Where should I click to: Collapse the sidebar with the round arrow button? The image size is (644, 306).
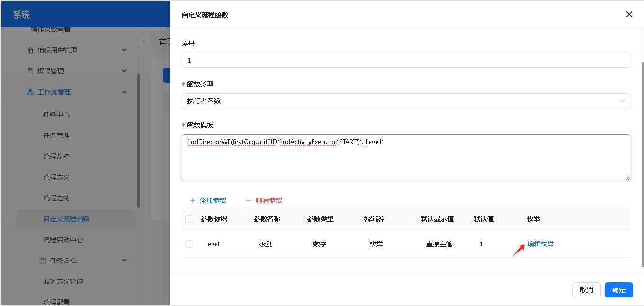[144, 42]
